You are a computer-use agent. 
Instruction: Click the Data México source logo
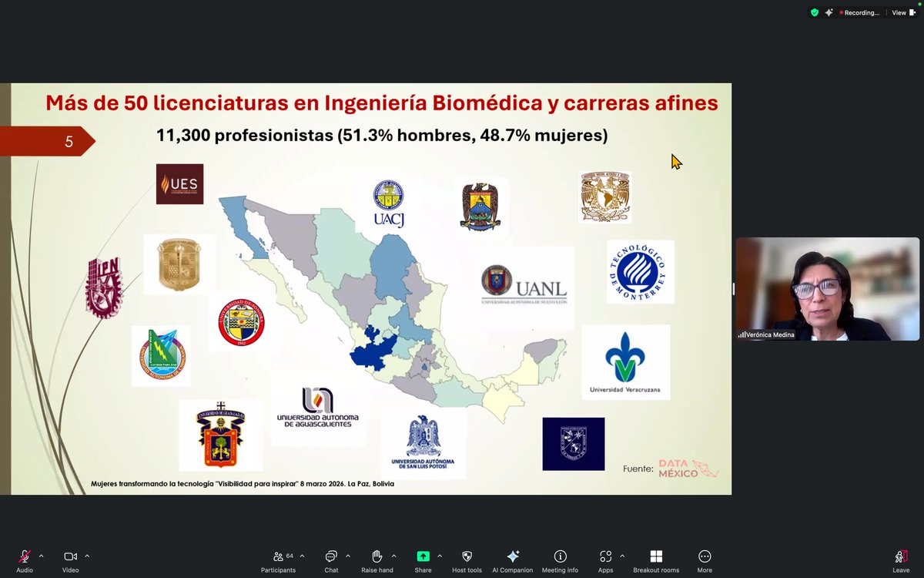tap(688, 469)
